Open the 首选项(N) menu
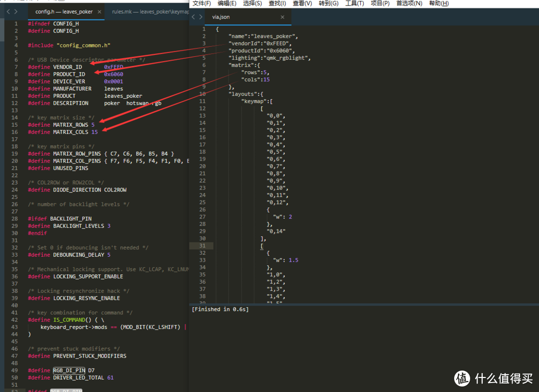Viewport: 539px width, 392px height. (409, 3)
